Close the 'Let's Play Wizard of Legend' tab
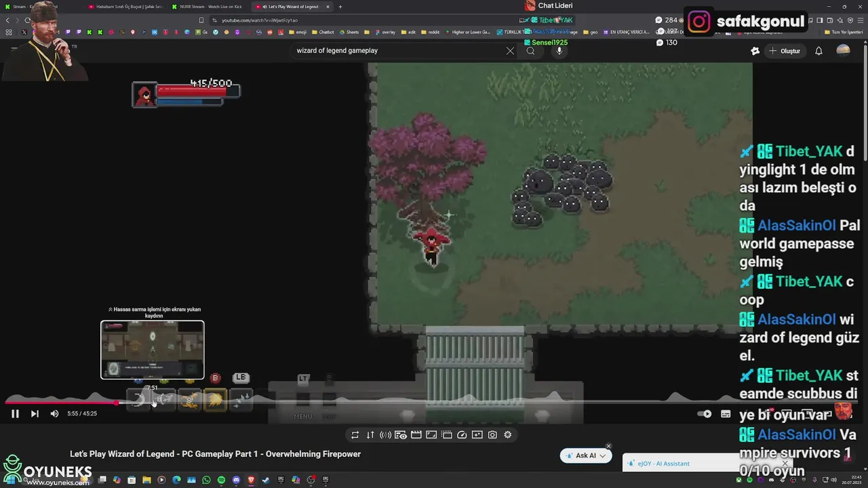This screenshot has height=488, width=868. [328, 7]
